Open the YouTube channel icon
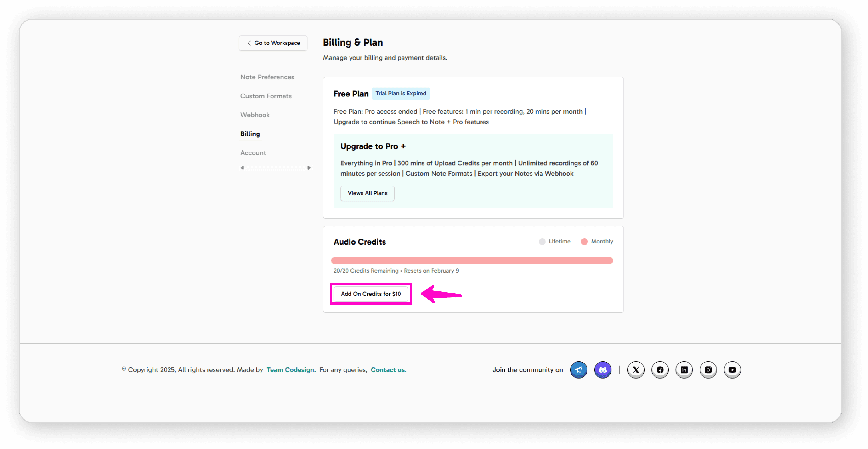The width and height of the screenshot is (868, 449). coord(732,370)
